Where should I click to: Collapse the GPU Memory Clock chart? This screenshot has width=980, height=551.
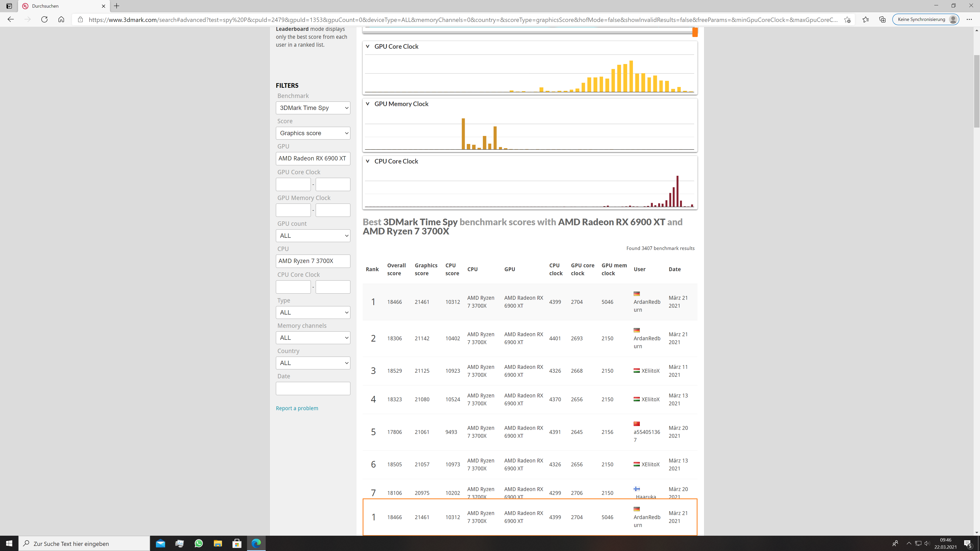point(367,104)
